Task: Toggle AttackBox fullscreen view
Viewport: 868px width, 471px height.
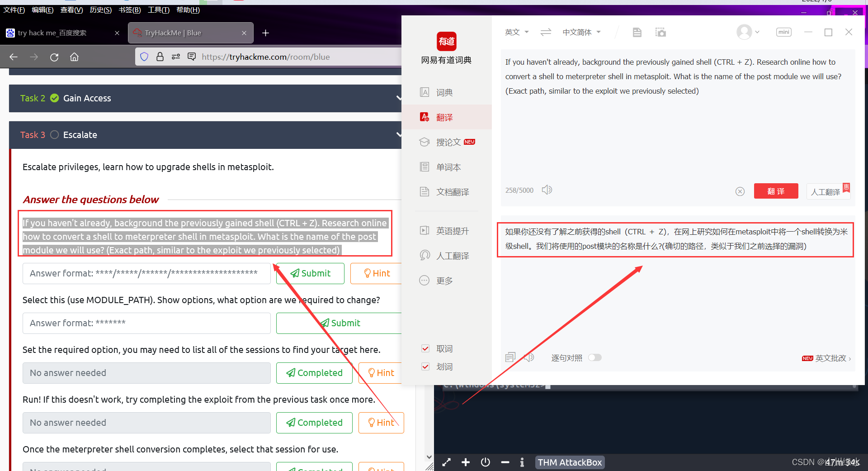Action: click(446, 462)
